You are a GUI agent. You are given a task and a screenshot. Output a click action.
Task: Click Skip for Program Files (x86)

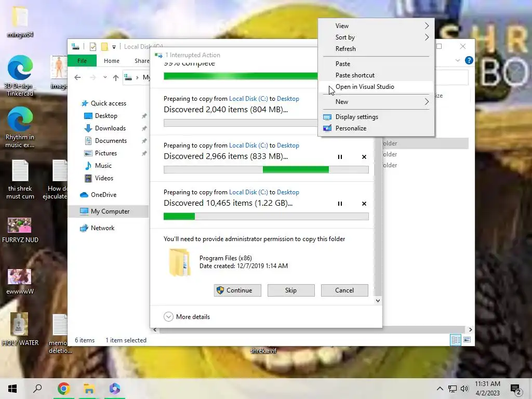291,290
